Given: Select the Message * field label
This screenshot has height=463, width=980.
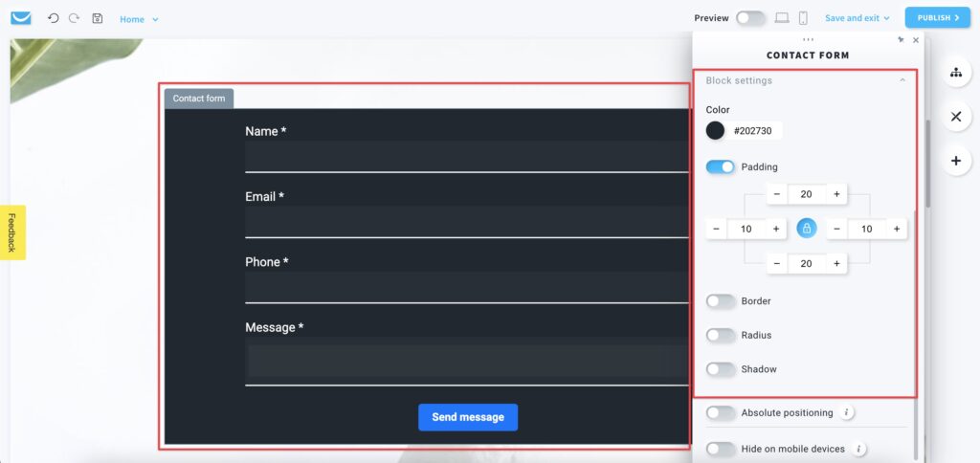Looking at the screenshot, I should point(275,327).
